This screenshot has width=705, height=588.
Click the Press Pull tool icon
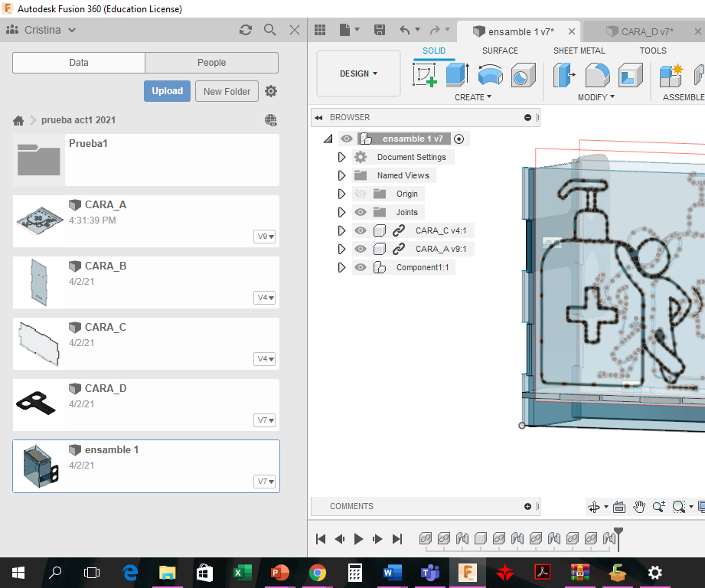[x=565, y=75]
